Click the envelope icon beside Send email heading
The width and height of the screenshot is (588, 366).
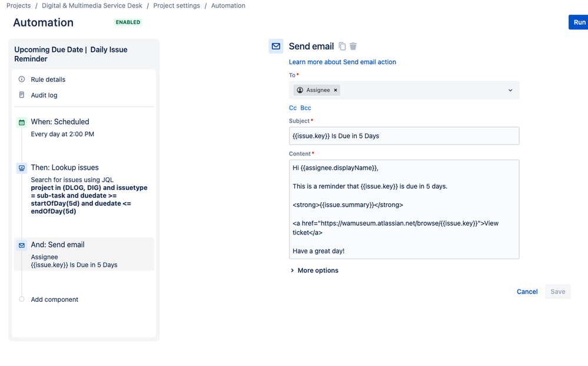coord(276,46)
